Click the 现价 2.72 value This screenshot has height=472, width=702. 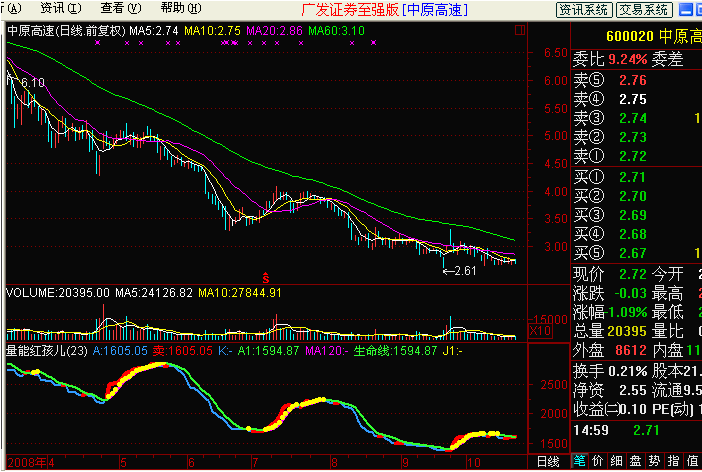(633, 274)
